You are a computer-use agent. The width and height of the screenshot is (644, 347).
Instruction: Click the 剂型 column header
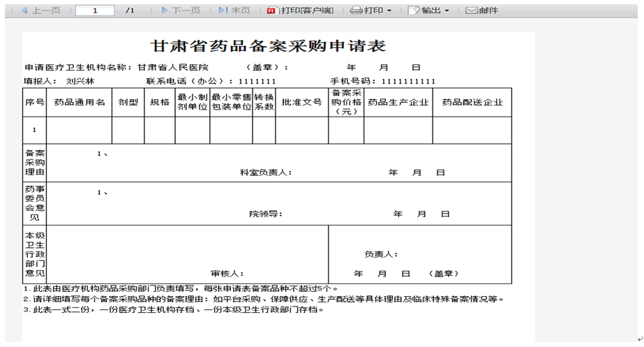click(128, 102)
